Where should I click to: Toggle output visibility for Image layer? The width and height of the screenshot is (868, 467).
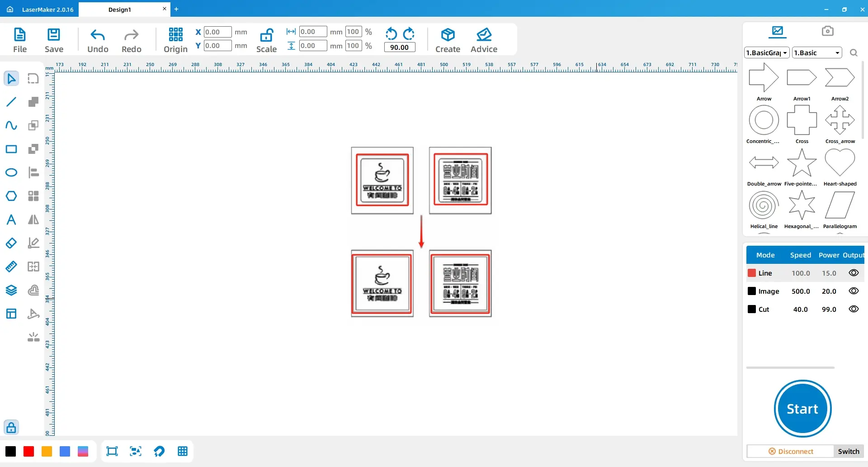click(x=854, y=291)
